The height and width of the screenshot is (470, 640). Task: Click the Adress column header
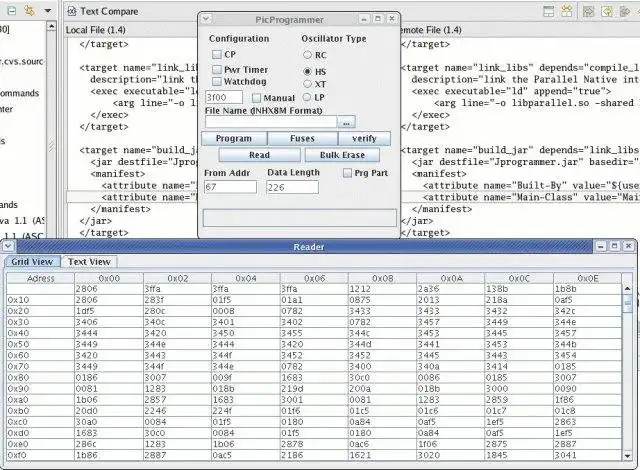tap(40, 278)
